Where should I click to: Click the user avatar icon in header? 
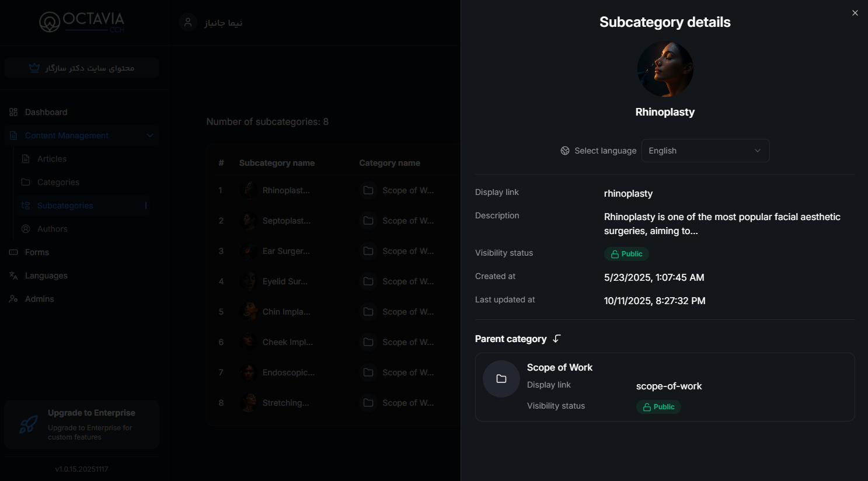188,23
